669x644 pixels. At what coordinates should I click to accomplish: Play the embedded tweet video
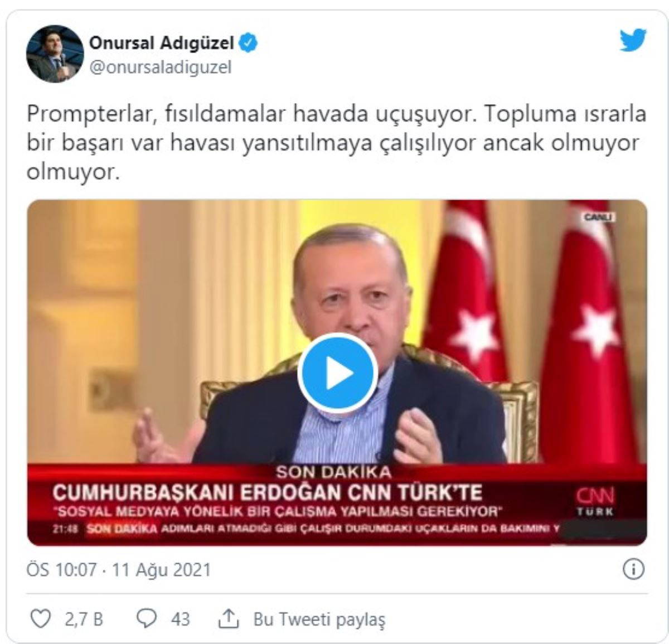[337, 373]
